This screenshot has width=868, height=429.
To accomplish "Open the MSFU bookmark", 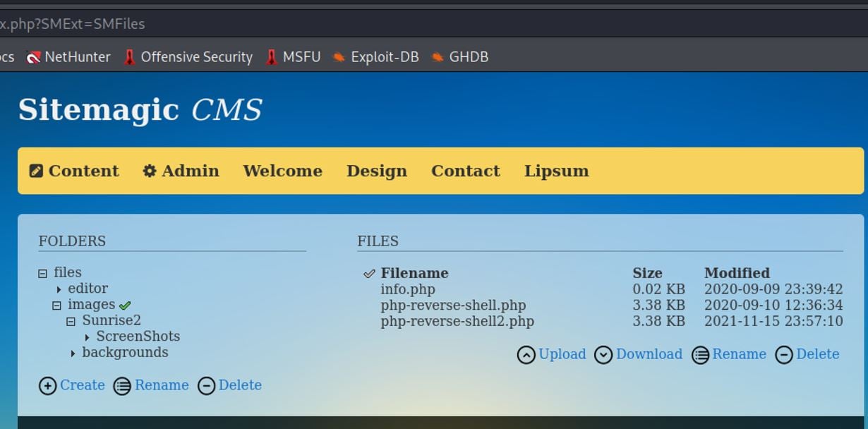I will tap(293, 57).
